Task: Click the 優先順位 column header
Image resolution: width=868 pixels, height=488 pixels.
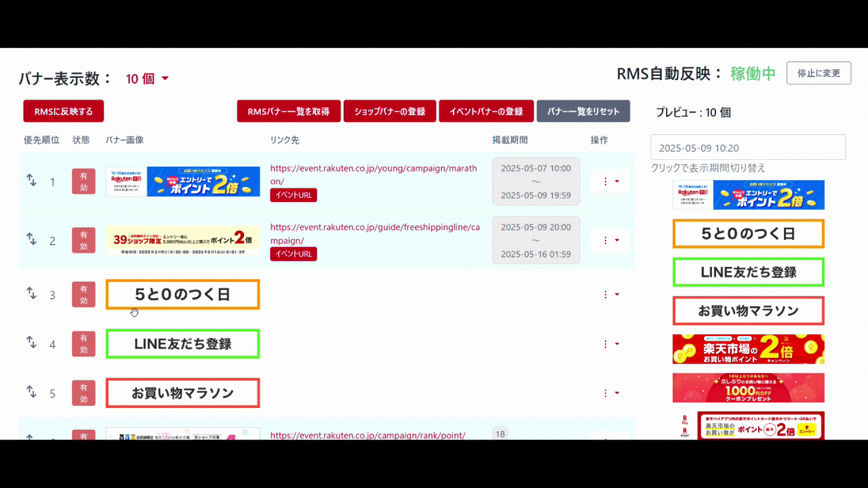Action: click(41, 140)
